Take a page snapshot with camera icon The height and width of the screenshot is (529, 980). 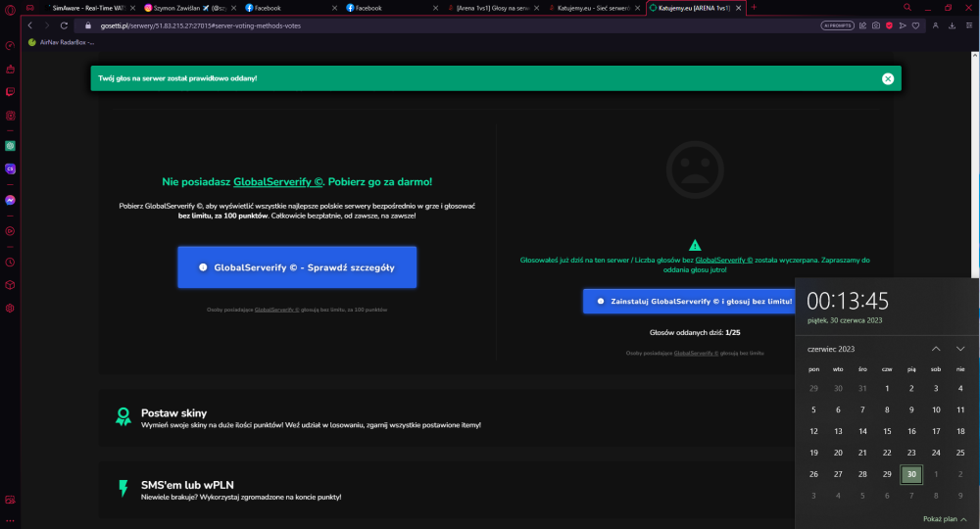click(x=875, y=25)
